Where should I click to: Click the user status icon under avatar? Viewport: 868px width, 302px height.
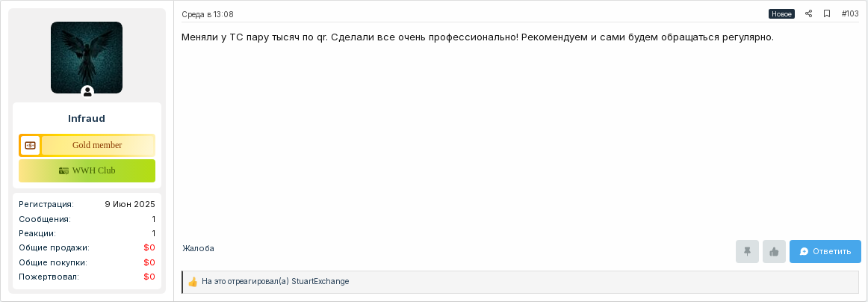[87, 92]
